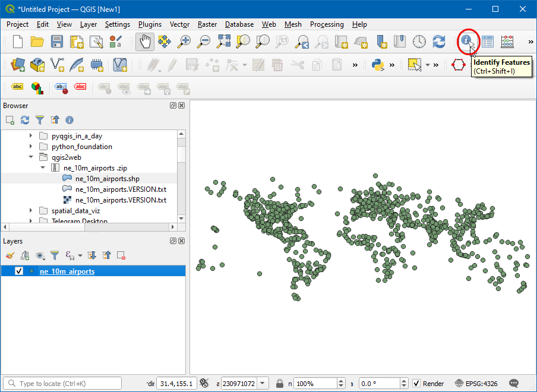Click Save Project floppy disk icon
Screen dimensions: 537x392
pos(56,42)
